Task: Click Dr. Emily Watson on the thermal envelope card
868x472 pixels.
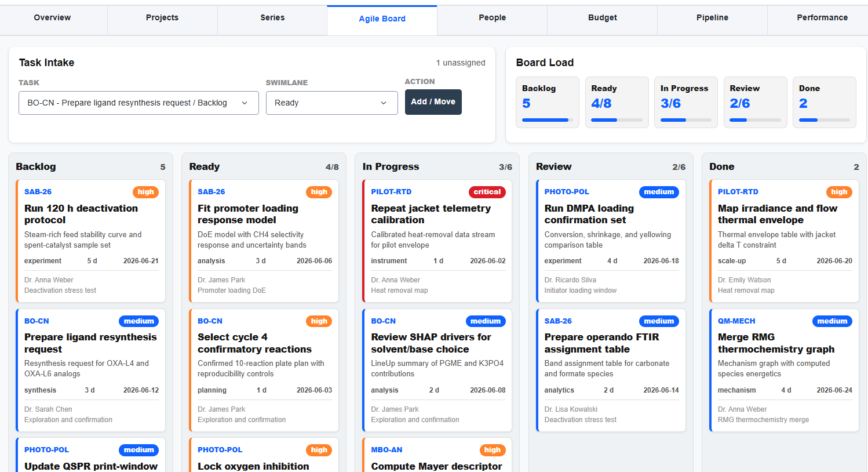Action: (x=745, y=280)
